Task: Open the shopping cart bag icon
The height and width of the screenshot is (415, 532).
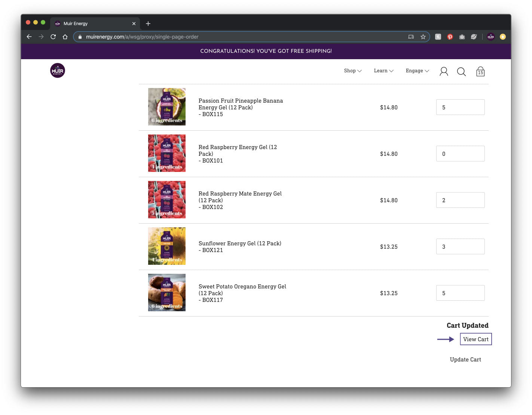Action: (480, 72)
